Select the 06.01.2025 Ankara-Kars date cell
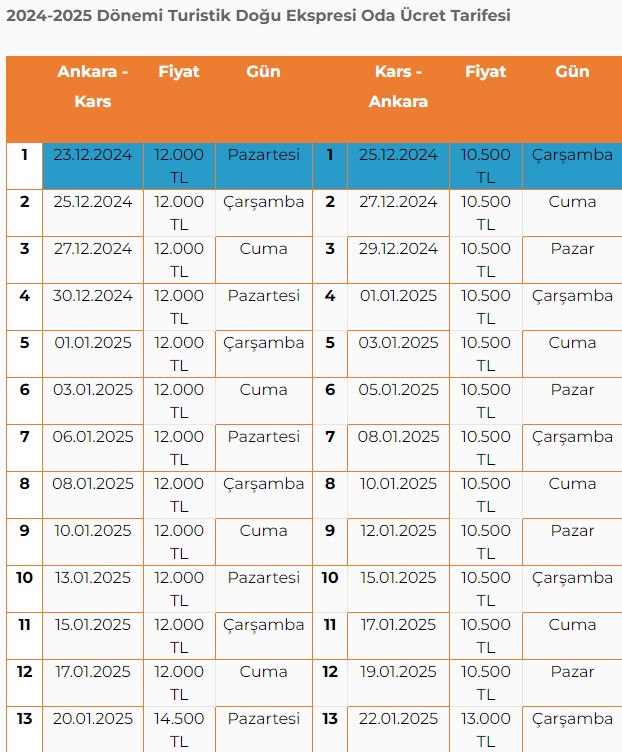Screen dimensions: 622x752 93,448
